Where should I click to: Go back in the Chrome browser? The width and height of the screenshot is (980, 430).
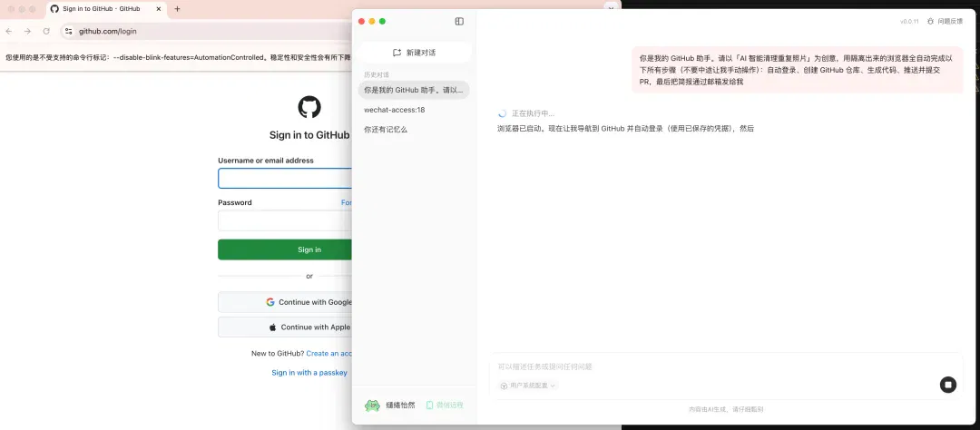9,31
